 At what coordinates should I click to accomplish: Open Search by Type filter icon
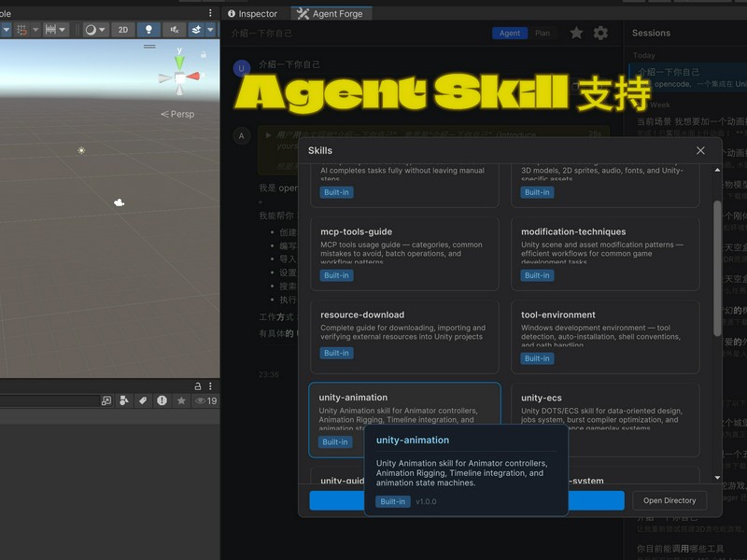coord(124,401)
